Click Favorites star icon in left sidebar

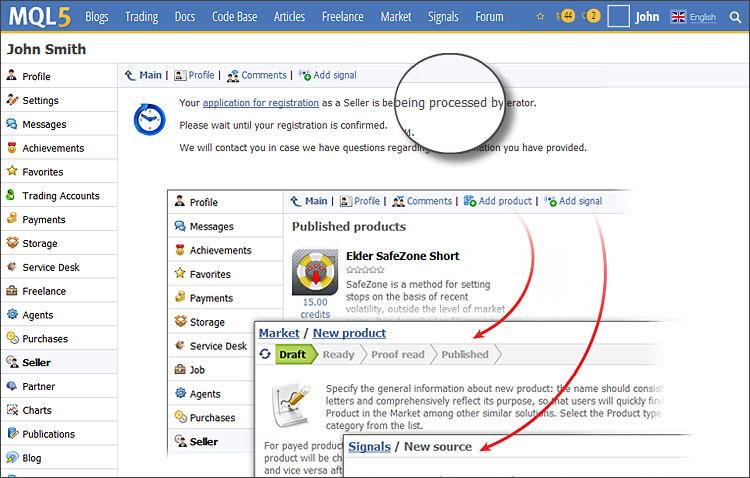12,171
